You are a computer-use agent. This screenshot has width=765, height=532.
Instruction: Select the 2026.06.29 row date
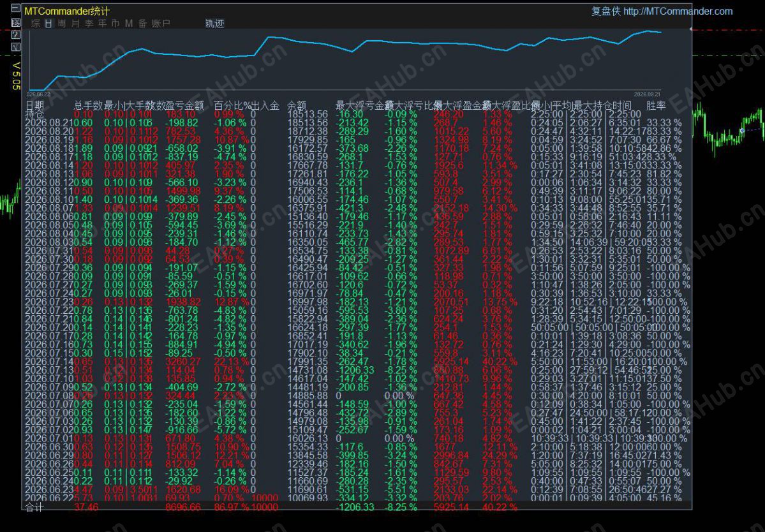pyautogui.click(x=48, y=455)
